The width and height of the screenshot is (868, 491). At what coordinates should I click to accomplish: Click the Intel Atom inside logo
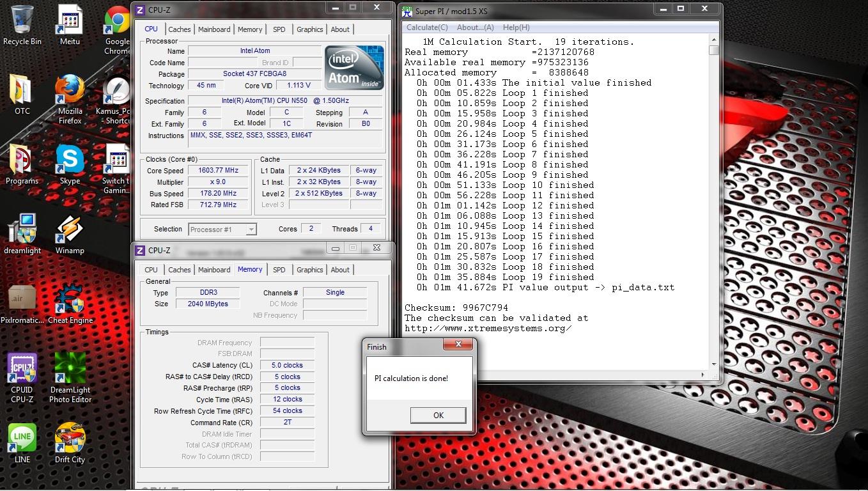click(353, 67)
